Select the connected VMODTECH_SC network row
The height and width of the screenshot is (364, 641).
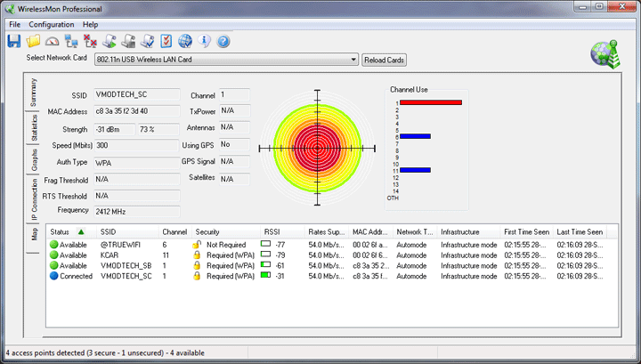(x=125, y=276)
